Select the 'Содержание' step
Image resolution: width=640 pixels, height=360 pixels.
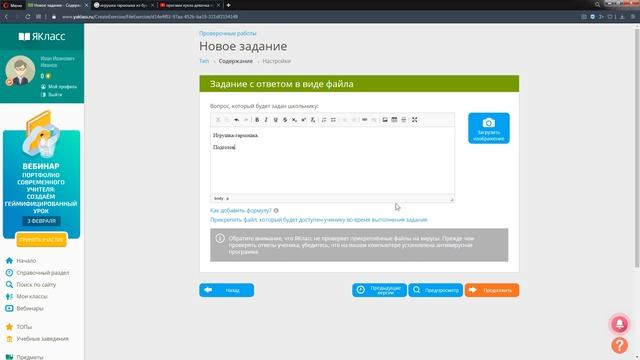pos(236,61)
